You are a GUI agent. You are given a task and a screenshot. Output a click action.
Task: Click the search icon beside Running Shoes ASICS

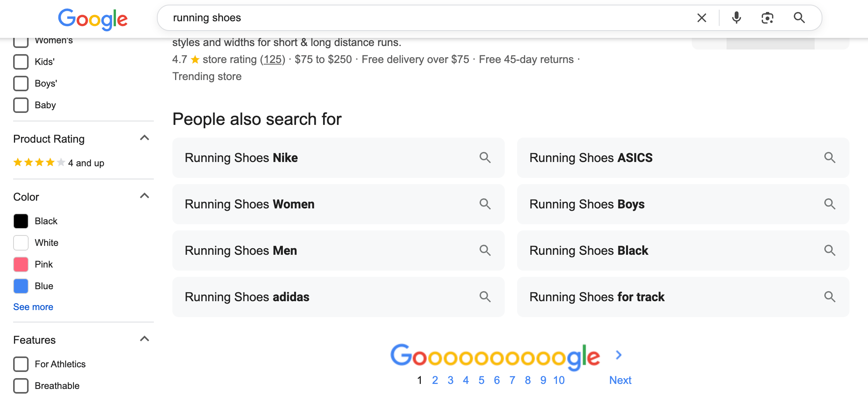click(x=830, y=158)
